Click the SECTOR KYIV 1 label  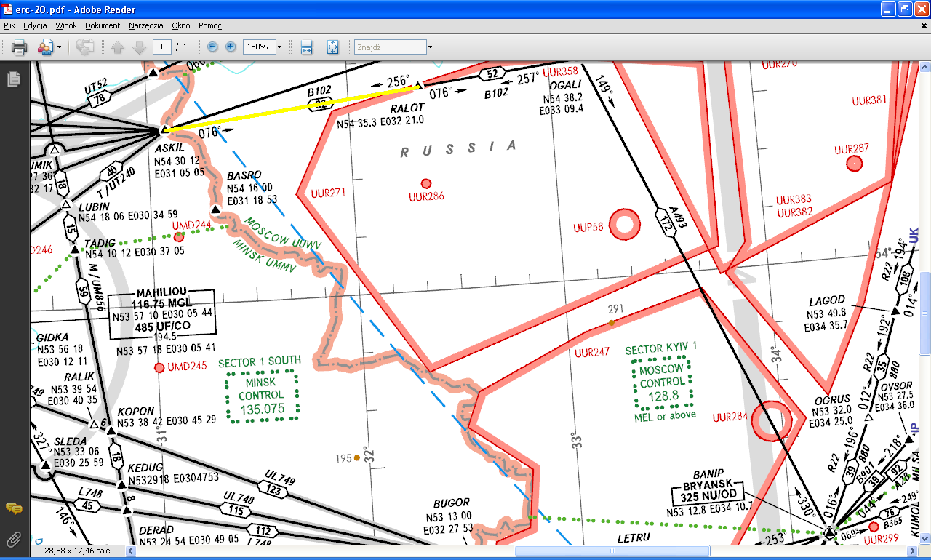[661, 348]
